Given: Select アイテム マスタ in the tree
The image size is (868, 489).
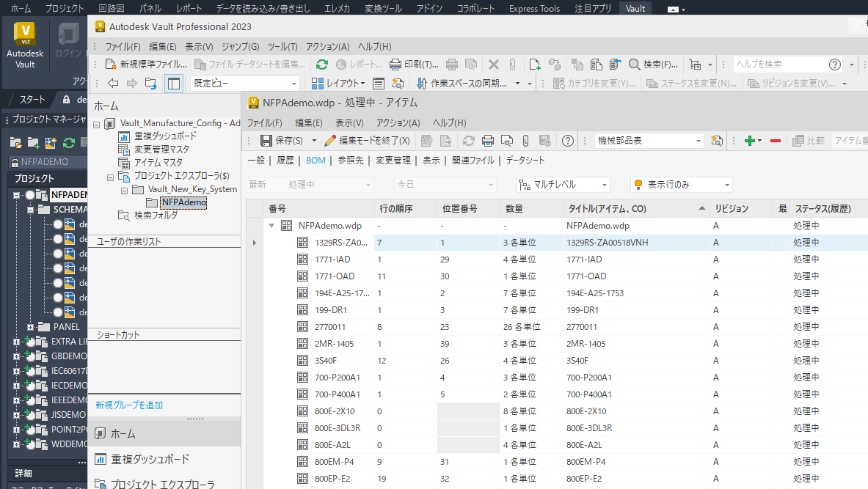Looking at the screenshot, I should point(158,163).
